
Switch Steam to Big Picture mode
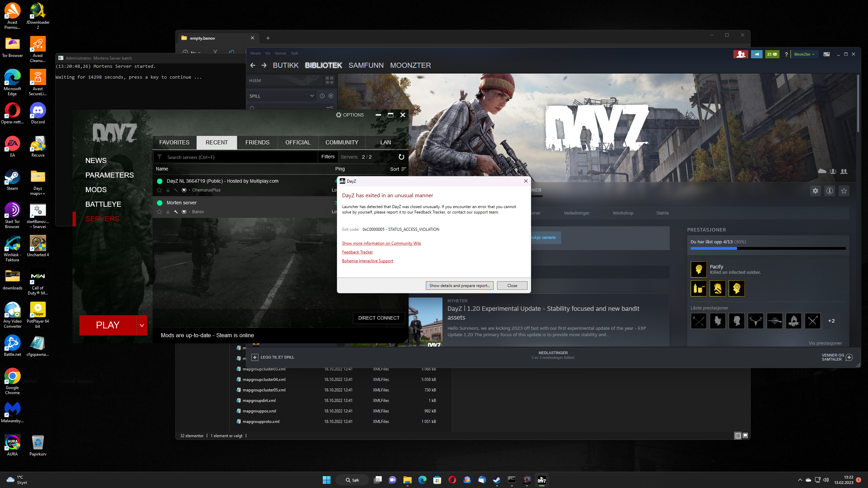tap(826, 54)
